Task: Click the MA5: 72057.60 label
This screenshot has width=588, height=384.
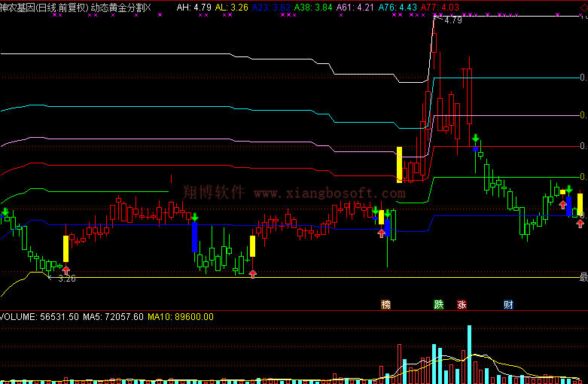Action: 113,317
